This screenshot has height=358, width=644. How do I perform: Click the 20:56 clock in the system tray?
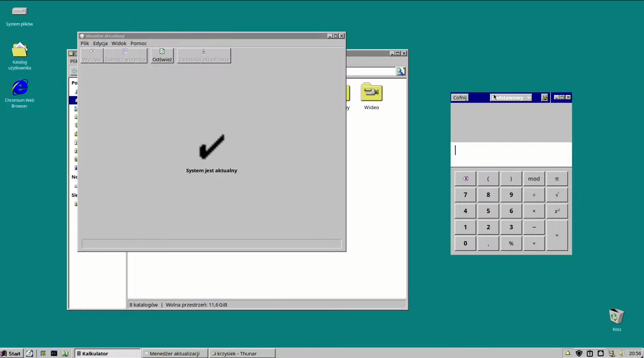tap(635, 353)
